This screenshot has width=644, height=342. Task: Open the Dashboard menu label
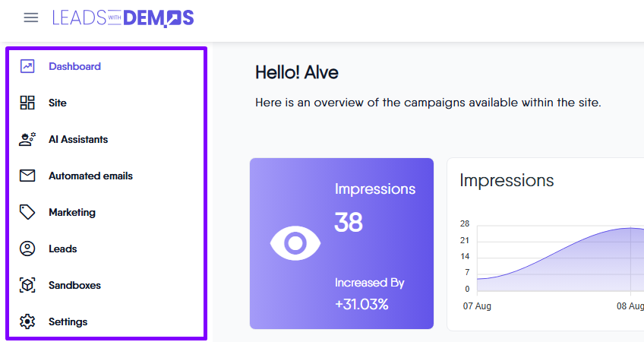74,66
